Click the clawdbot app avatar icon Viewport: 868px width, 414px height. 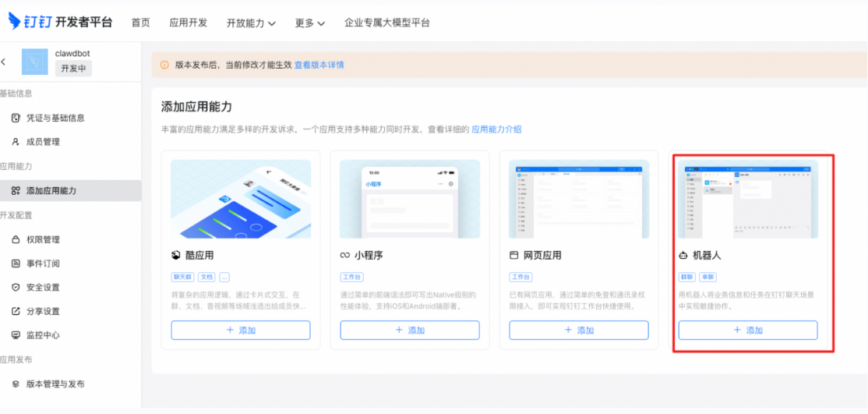tap(34, 62)
